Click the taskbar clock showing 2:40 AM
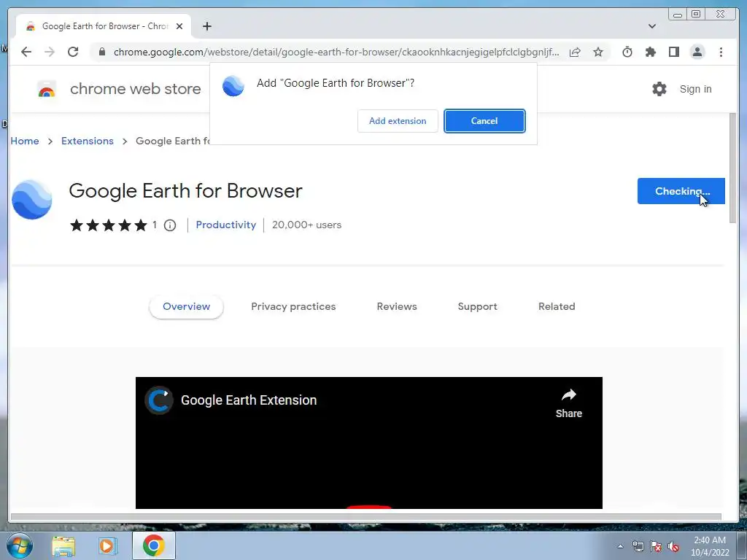The width and height of the screenshot is (747, 560). click(710, 545)
